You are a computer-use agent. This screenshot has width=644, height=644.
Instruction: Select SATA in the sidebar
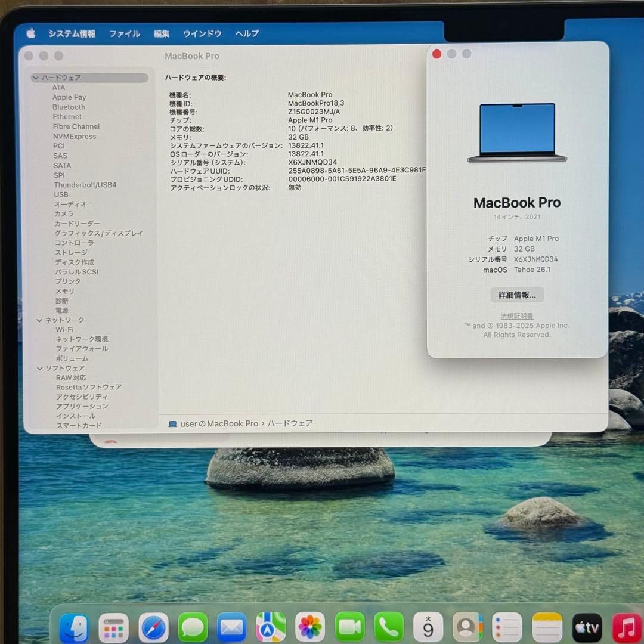[62, 166]
